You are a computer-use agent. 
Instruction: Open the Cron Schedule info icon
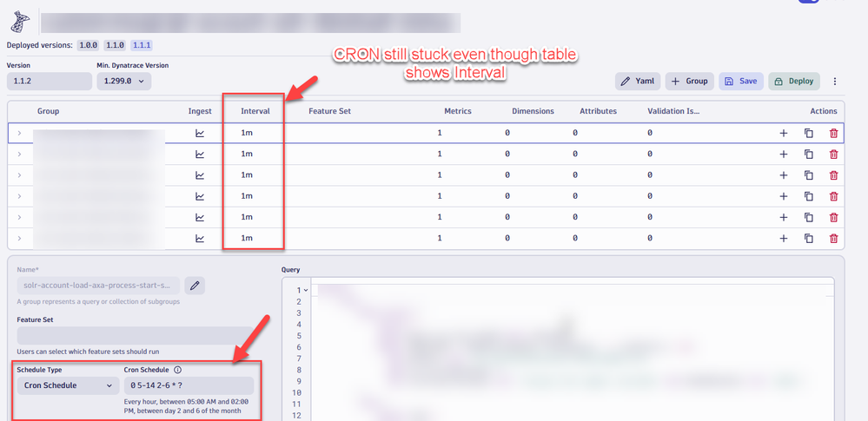pos(178,369)
